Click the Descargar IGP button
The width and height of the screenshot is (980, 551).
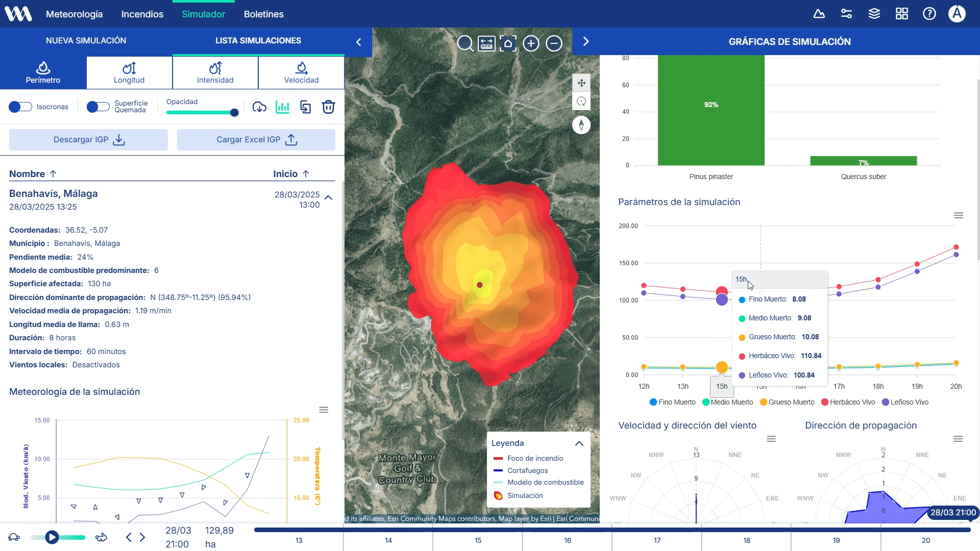pos(88,140)
